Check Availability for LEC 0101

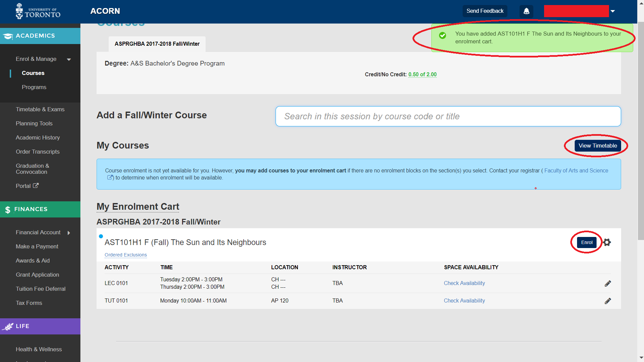[464, 283]
